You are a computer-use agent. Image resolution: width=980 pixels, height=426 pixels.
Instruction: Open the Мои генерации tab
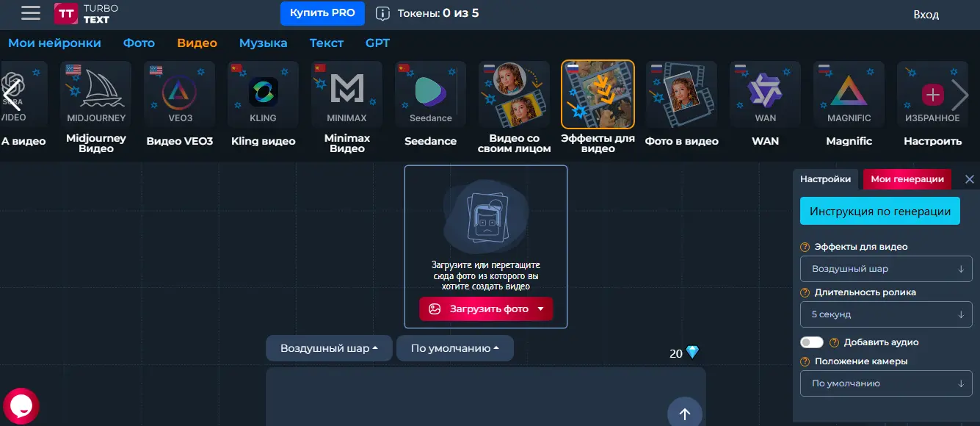(907, 179)
